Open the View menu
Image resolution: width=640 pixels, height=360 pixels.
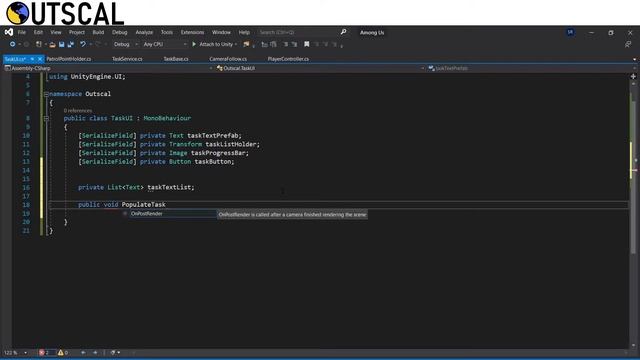point(56,32)
